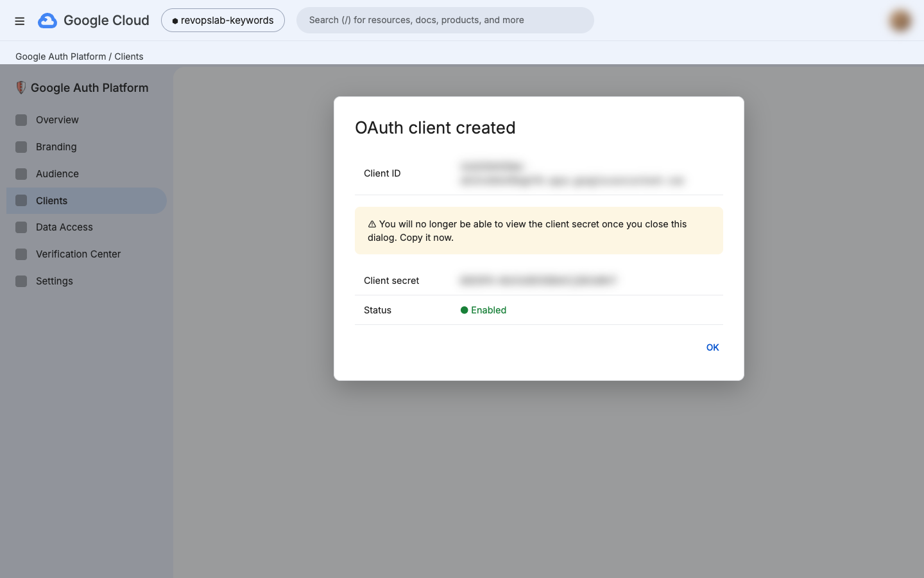
Task: Click the Verification Center sidebar icon
Action: point(21,254)
